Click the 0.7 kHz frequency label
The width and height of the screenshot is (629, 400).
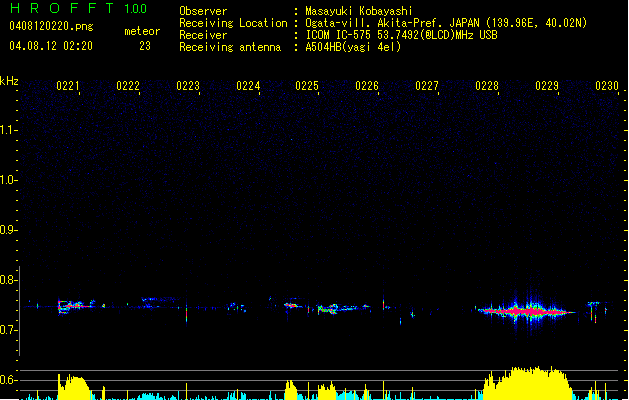click(x=8, y=330)
